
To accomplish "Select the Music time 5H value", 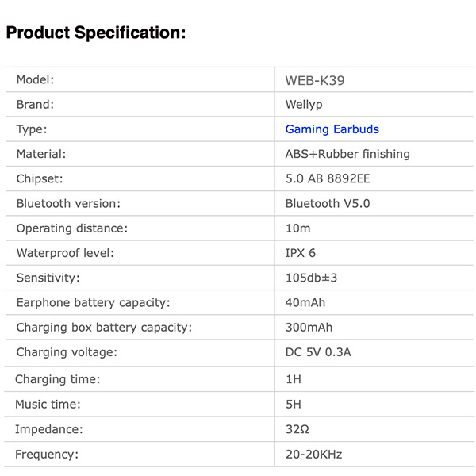I will (294, 405).
